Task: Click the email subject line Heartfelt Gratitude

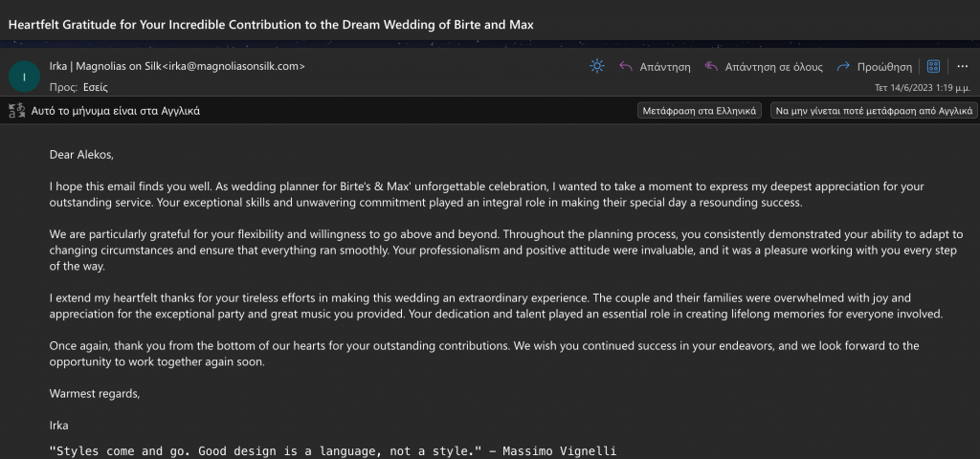Action: tap(271, 24)
